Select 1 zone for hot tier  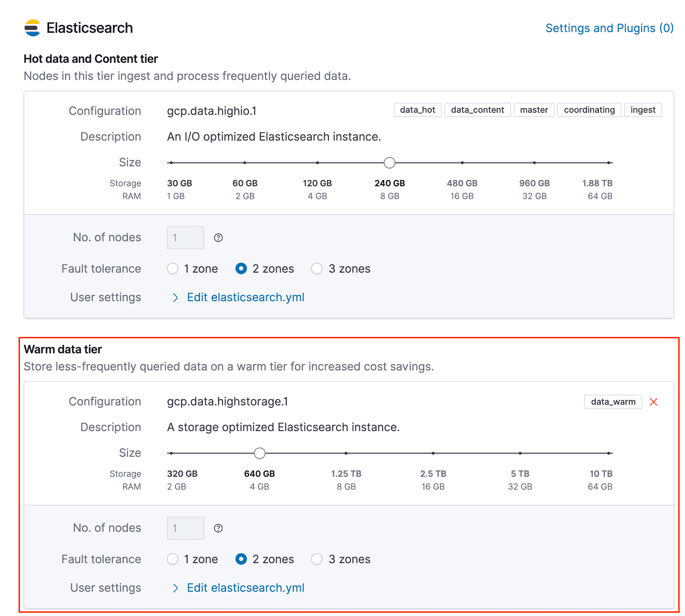173,268
